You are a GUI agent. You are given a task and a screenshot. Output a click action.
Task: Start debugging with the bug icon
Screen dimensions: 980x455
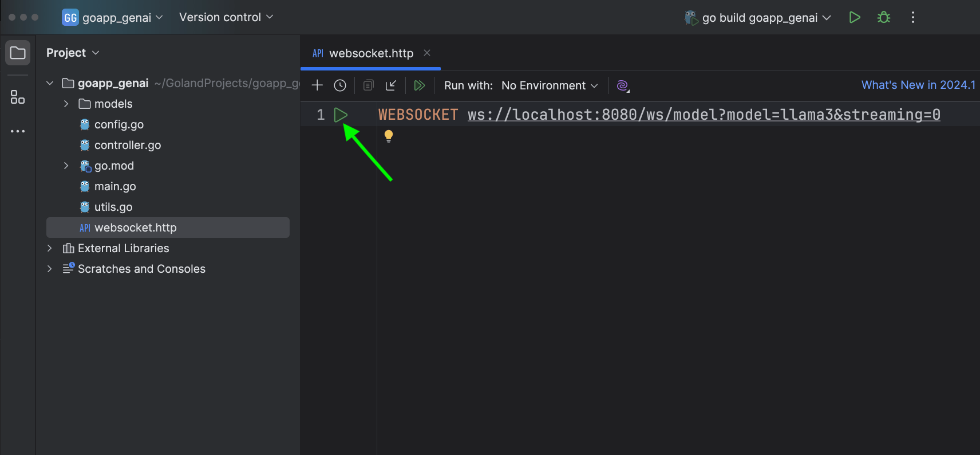(884, 17)
